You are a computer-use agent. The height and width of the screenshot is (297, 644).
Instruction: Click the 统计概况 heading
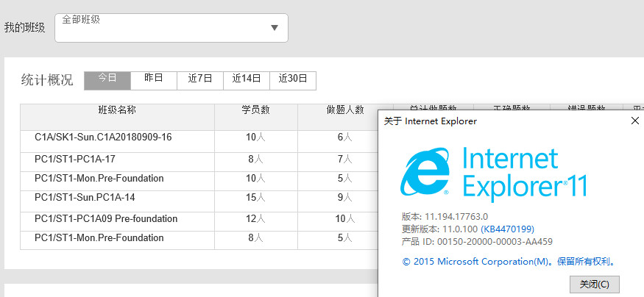pos(47,80)
